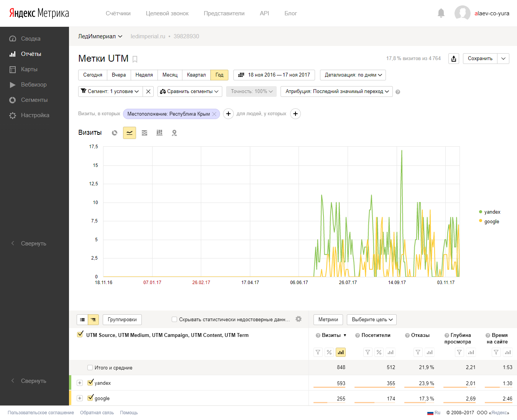Tick the Итого и средние checkbox
This screenshot has height=420, width=517.
pos(90,368)
